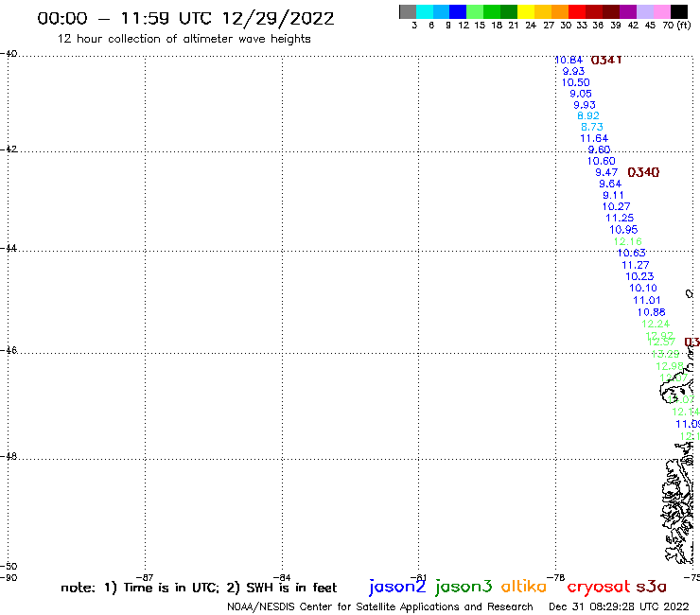Select the orange altika legend label
The height and width of the screenshot is (615, 700).
click(x=524, y=587)
